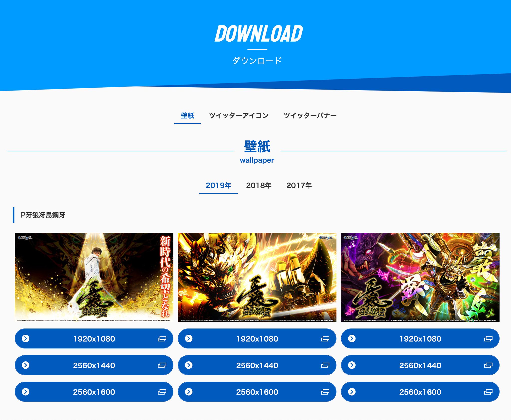
Task: Download second wallpaper in 2560x1600
Action: click(257, 392)
